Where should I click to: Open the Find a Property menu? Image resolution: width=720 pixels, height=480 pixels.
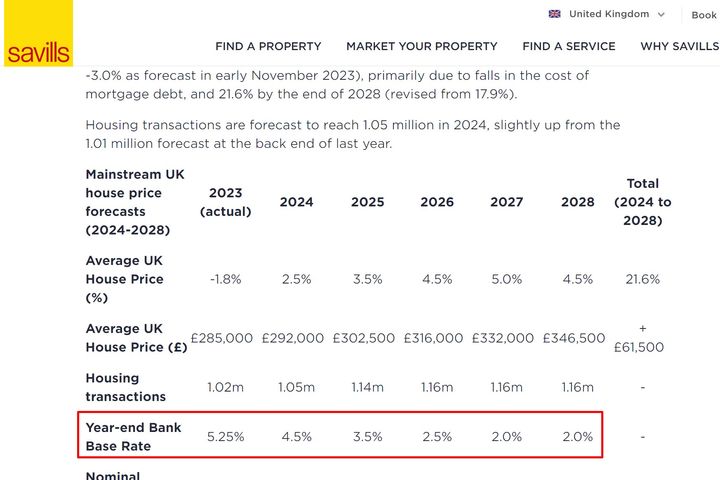[268, 46]
